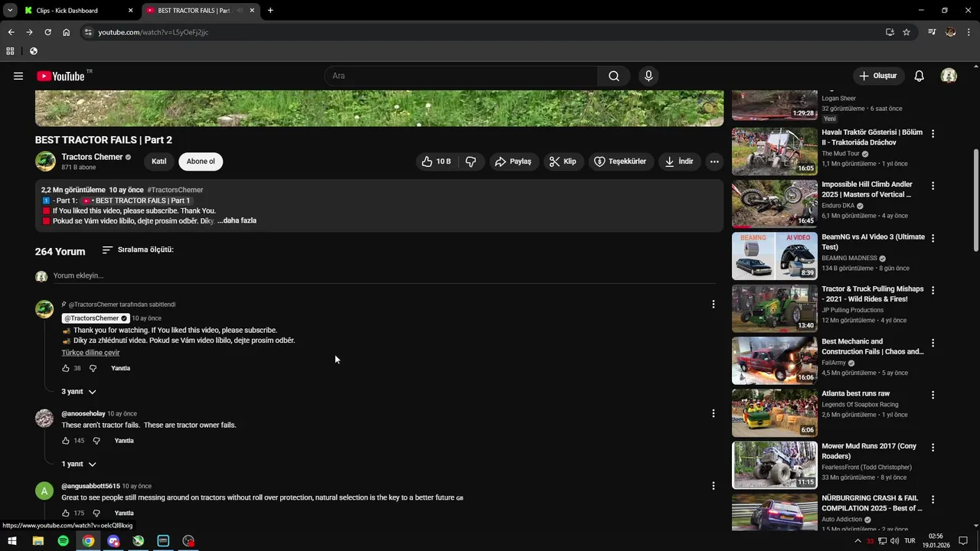Click the Chrome address bar URL

(x=153, y=32)
